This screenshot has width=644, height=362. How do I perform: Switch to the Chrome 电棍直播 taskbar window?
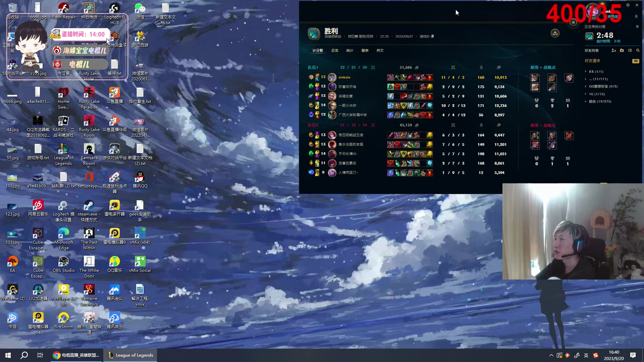point(76,355)
